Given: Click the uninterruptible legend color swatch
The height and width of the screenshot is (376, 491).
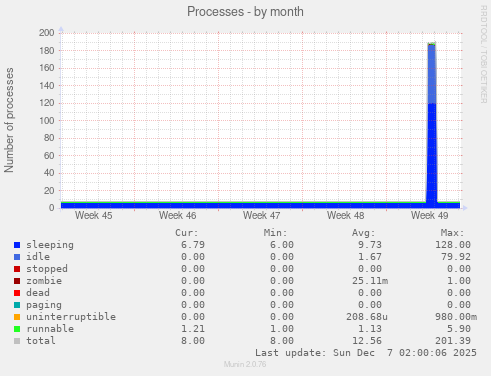Looking at the screenshot, I should pyautogui.click(x=17, y=317).
